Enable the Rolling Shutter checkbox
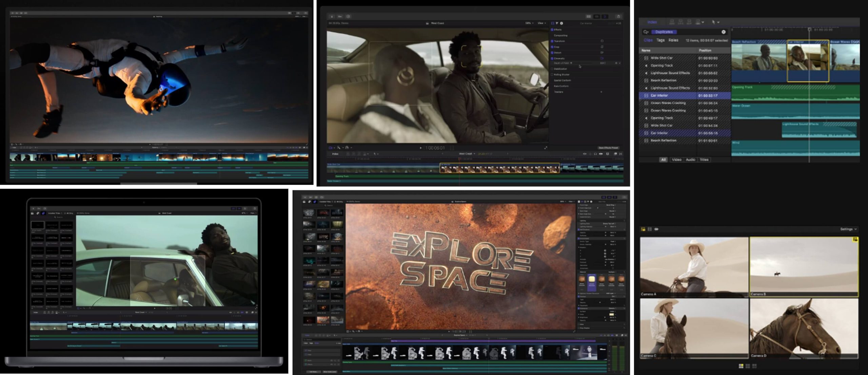Screen dimensions: 868x375 pos(552,75)
